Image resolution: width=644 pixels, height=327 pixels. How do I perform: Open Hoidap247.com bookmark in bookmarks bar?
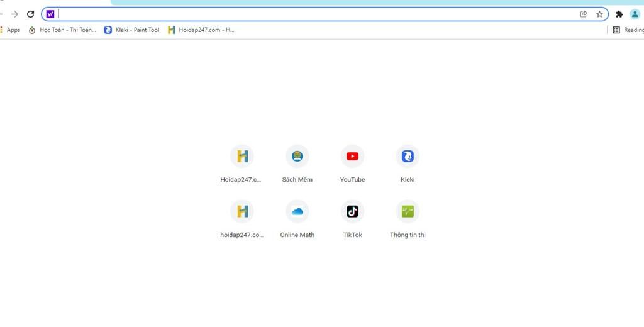[201, 30]
